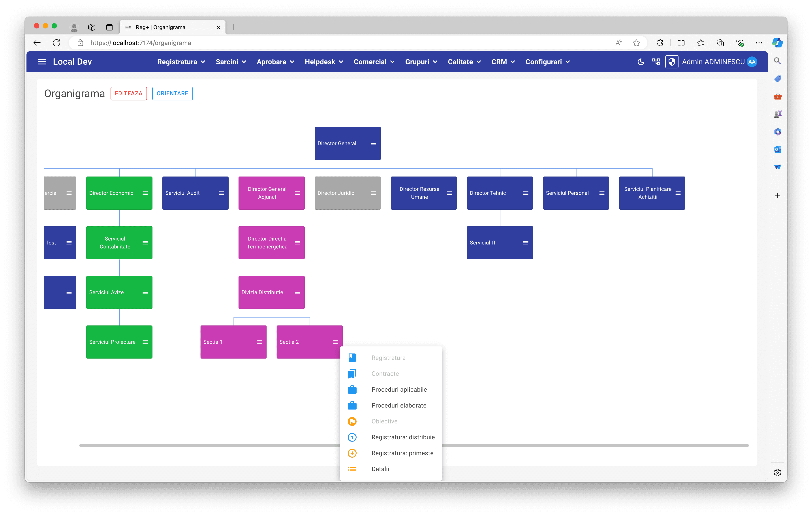This screenshot has height=515, width=812.
Task: Expand the Helpdesk dropdown menu
Action: pos(324,62)
